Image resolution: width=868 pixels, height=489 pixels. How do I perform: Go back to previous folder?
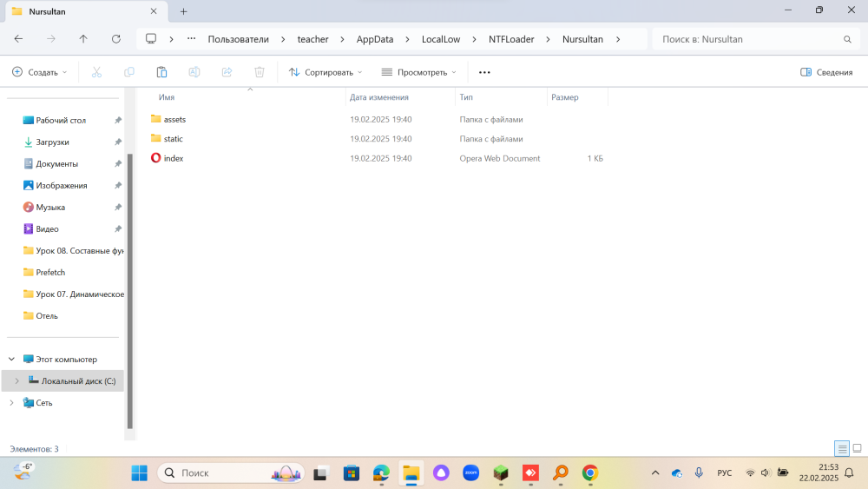tap(18, 39)
